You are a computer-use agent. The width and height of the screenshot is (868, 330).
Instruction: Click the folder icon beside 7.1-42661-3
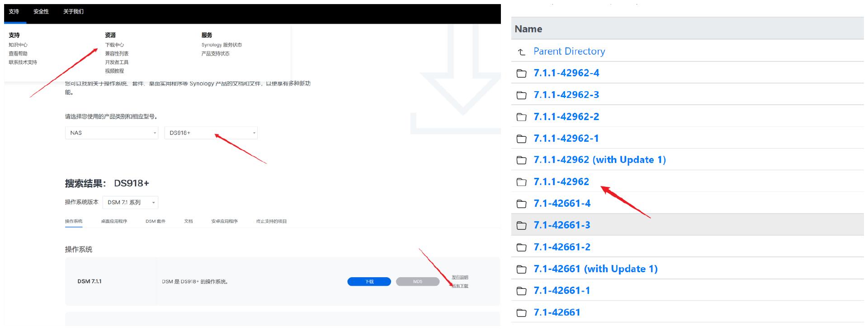tap(521, 225)
